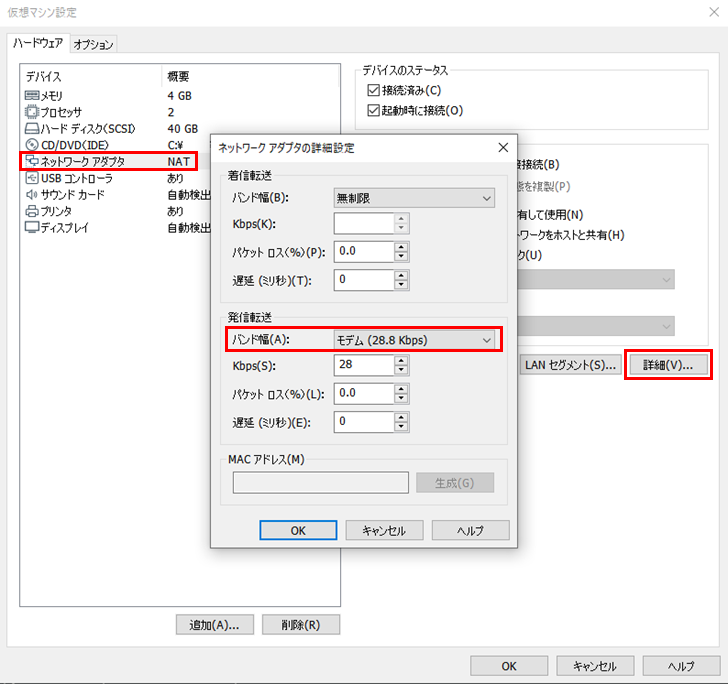This screenshot has width=728, height=684.
Task: Select the プリンタ printer icon
Action: (32, 211)
